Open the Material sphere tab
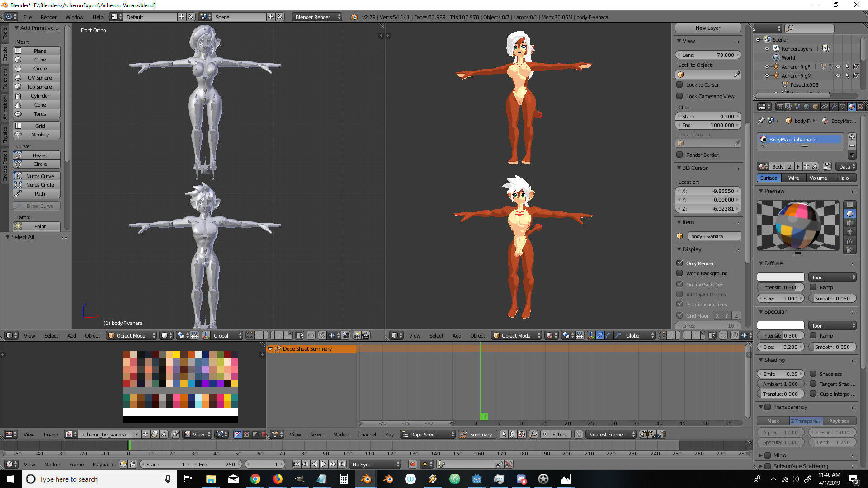 852,107
